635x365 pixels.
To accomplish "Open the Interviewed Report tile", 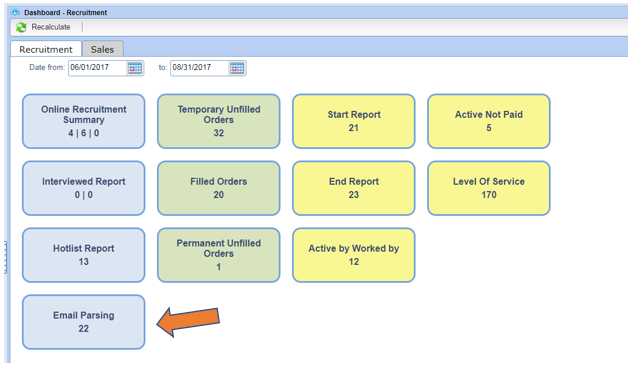I will (83, 188).
